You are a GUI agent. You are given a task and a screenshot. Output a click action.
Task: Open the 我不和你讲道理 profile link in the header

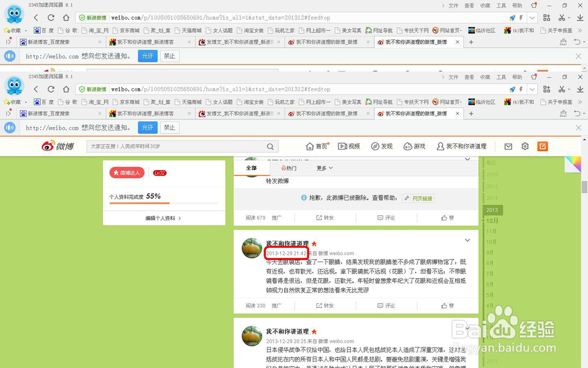[x=462, y=146]
